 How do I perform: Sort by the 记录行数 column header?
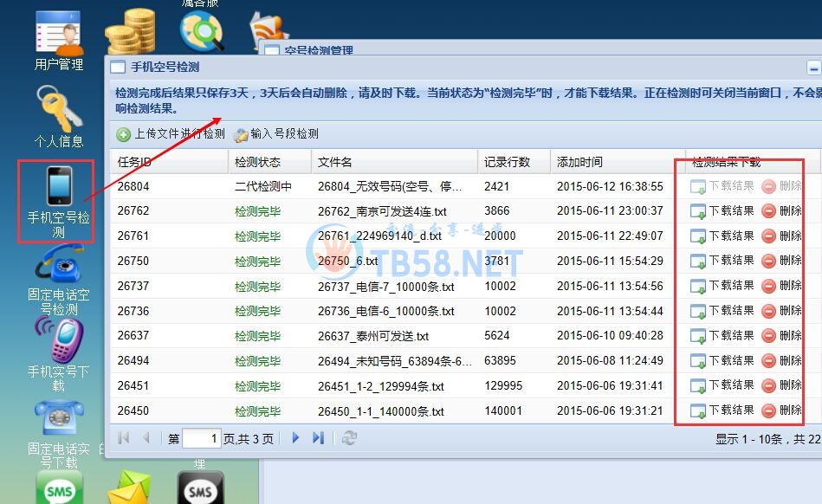[x=515, y=162]
